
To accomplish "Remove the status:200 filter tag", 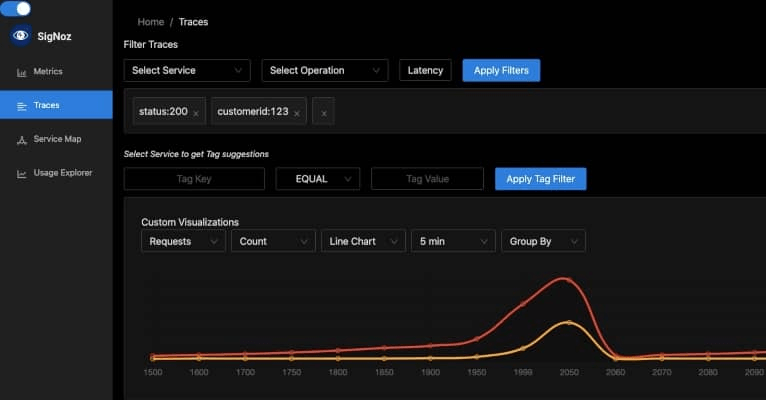I will pyautogui.click(x=196, y=113).
